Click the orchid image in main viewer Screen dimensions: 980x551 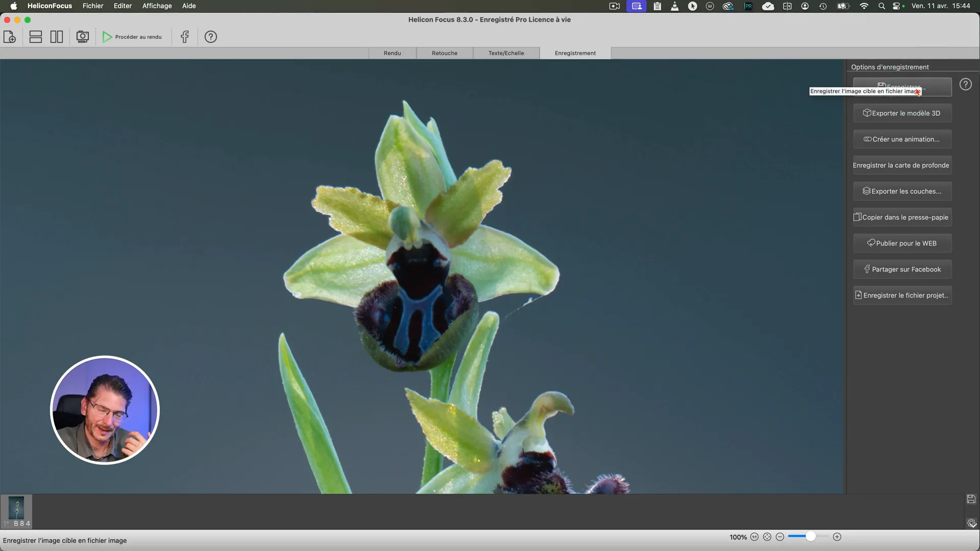tap(423, 277)
